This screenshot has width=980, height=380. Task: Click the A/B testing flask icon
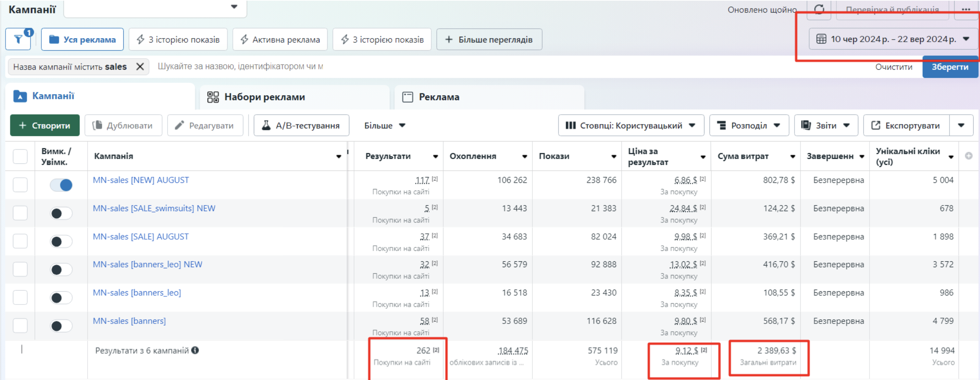[x=266, y=125]
